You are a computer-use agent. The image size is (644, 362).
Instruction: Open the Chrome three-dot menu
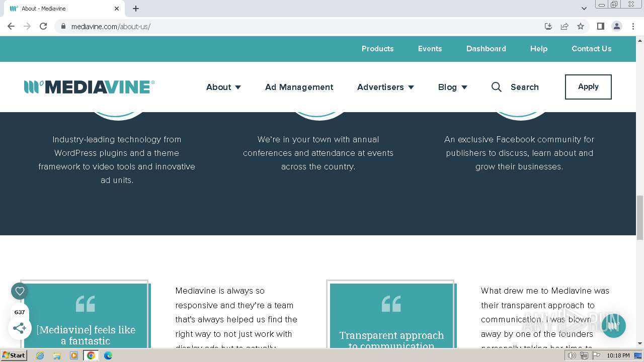tap(633, 26)
